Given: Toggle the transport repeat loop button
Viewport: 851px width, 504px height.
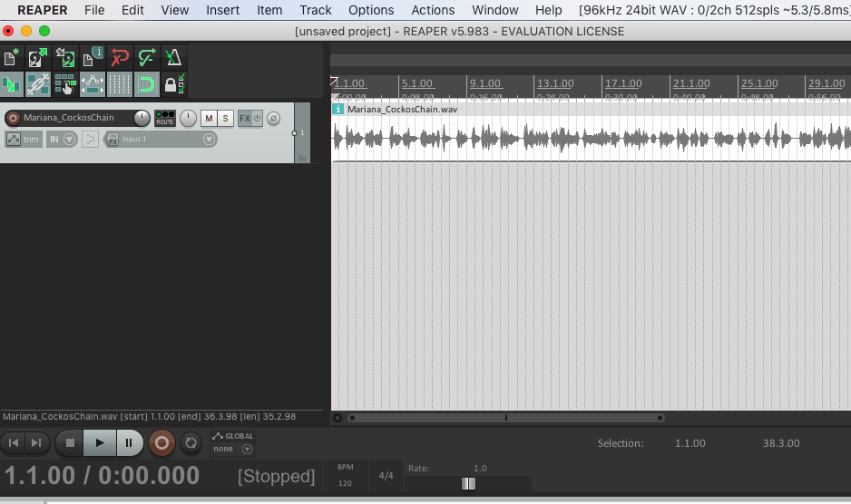Looking at the screenshot, I should (191, 443).
